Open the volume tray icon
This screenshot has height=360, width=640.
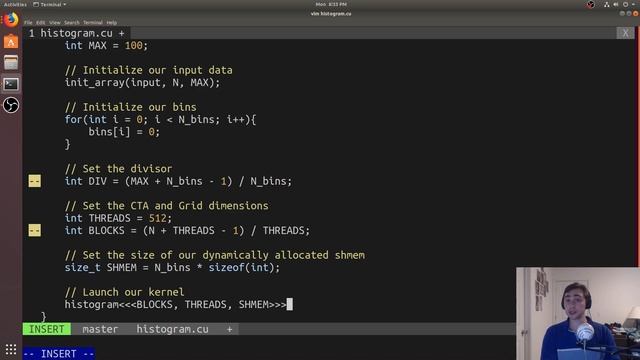(x=616, y=4)
